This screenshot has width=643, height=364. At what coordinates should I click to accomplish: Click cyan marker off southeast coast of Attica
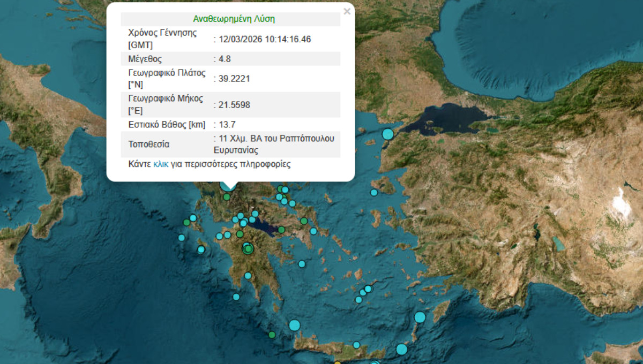tap(313, 231)
